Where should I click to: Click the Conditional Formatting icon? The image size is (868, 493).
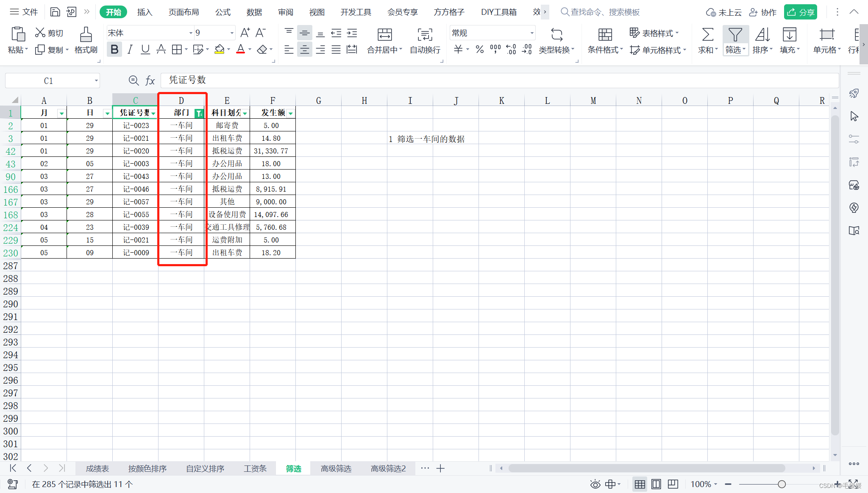[605, 34]
